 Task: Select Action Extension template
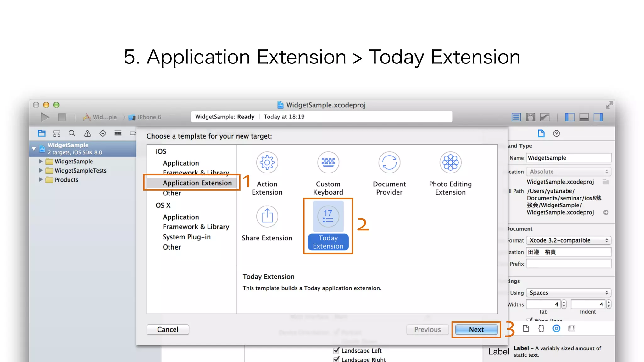pos(267,174)
